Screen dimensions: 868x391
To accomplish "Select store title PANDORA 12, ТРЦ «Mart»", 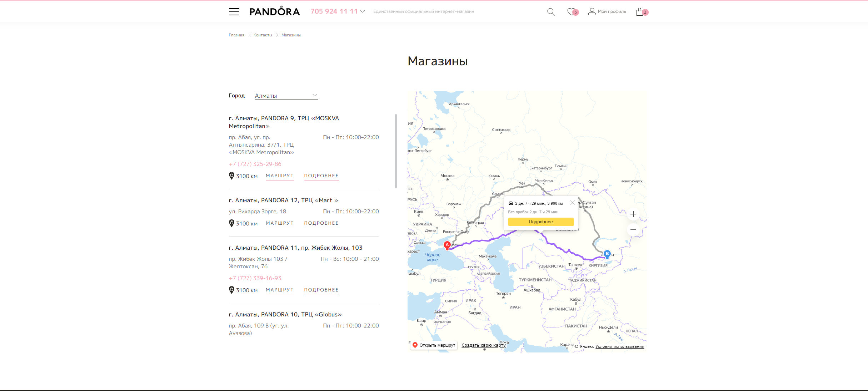I will tap(283, 200).
